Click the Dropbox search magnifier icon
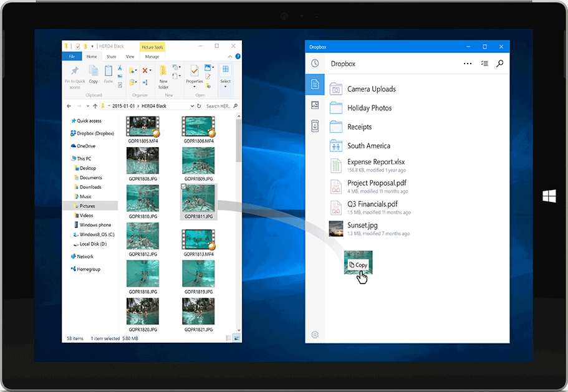 click(499, 64)
